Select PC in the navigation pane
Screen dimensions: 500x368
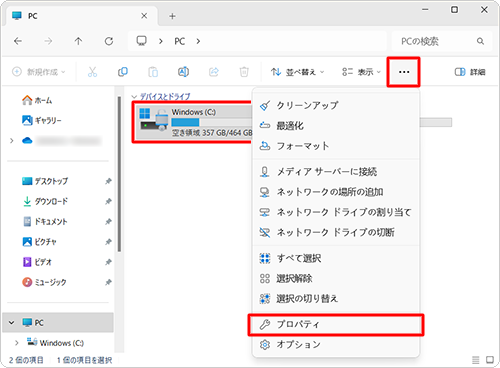58,323
